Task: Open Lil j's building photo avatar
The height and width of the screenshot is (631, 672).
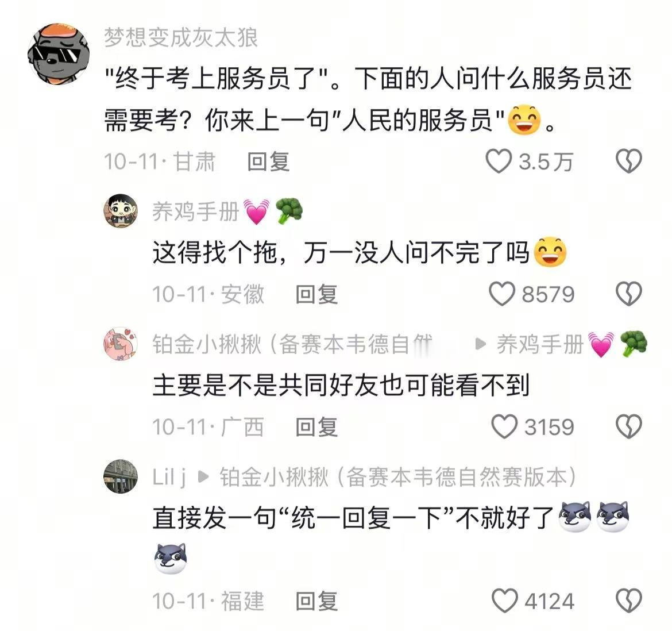Action: coord(121,476)
